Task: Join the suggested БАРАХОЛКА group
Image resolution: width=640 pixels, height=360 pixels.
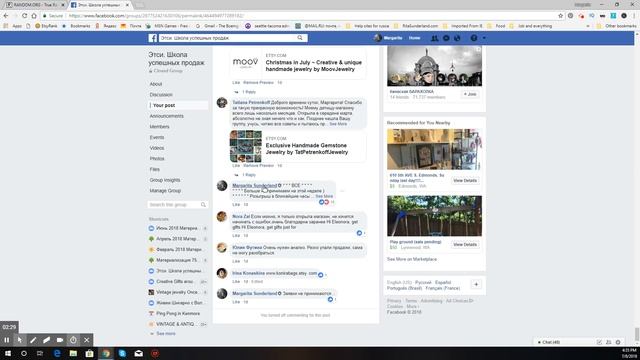Action: point(470,94)
